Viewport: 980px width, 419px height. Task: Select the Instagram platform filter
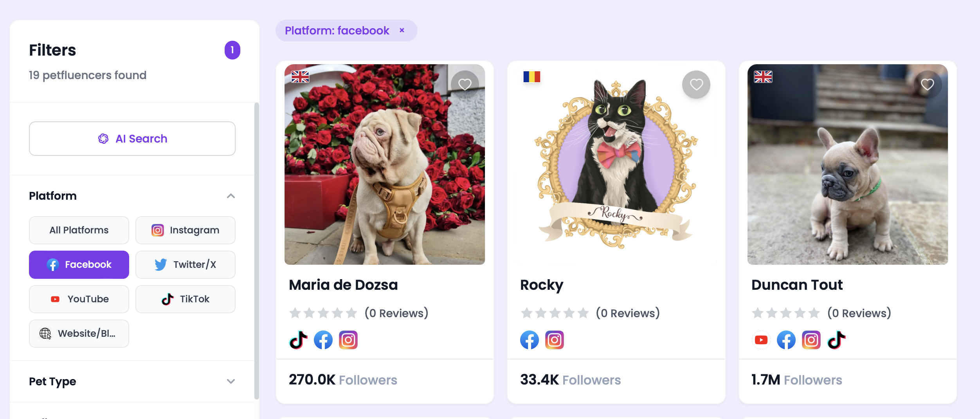[186, 230]
